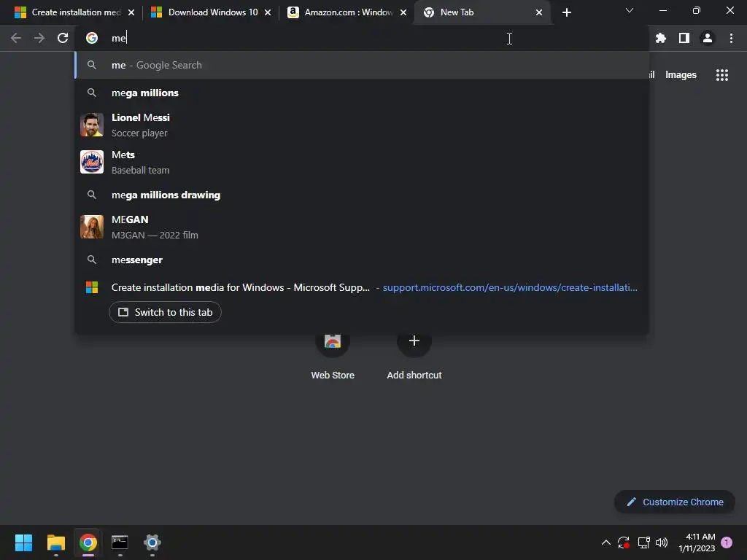Go back using the back arrow
This screenshot has width=747, height=560.
click(x=16, y=38)
